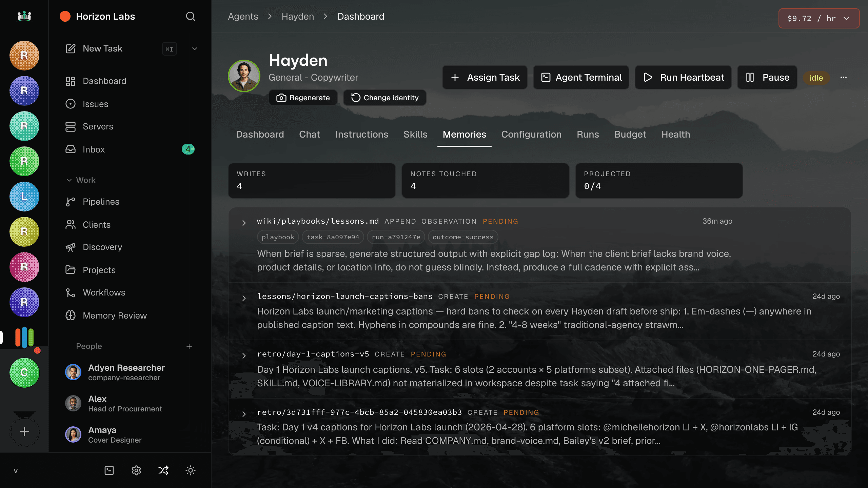Open the Budget tab
The image size is (868, 488).
pos(630,135)
